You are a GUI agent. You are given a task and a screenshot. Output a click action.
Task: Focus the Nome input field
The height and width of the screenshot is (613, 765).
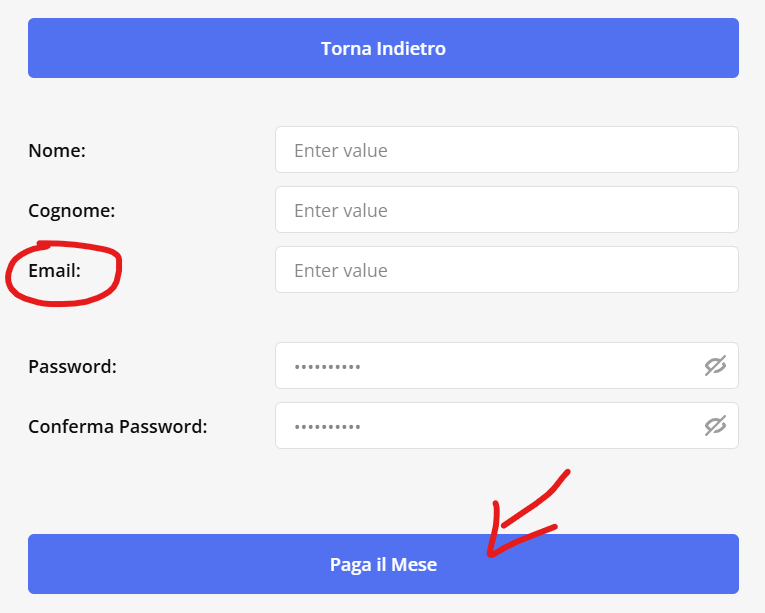[506, 150]
